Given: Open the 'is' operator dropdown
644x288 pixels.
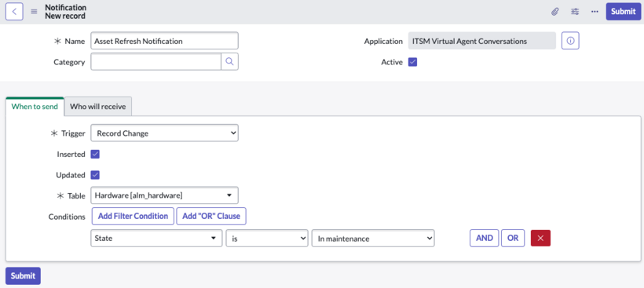Looking at the screenshot, I should 267,239.
